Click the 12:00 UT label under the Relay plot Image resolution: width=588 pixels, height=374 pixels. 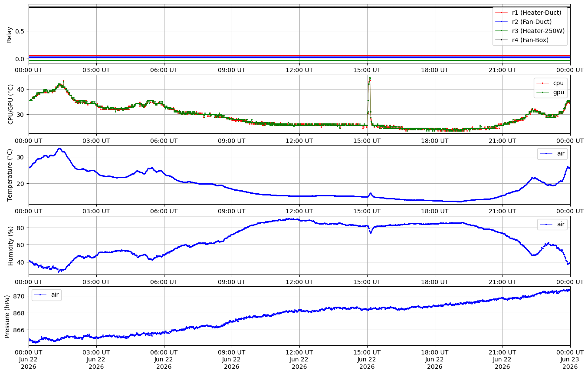(299, 70)
